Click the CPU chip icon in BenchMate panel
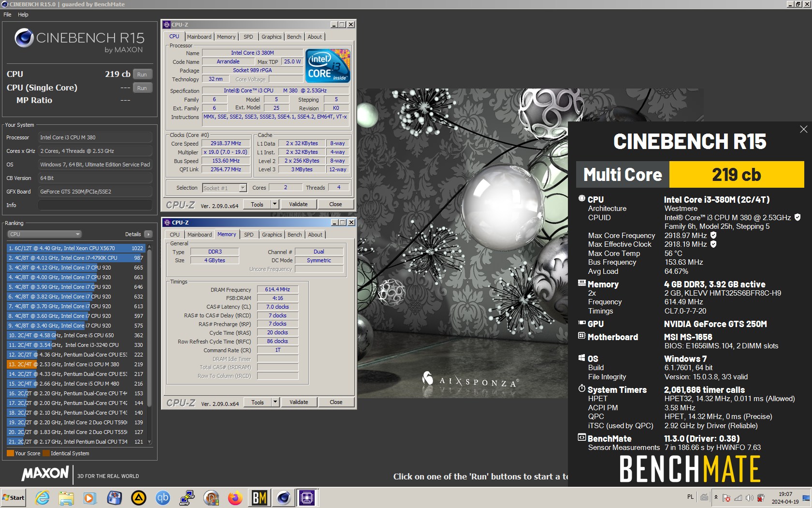 (x=582, y=198)
